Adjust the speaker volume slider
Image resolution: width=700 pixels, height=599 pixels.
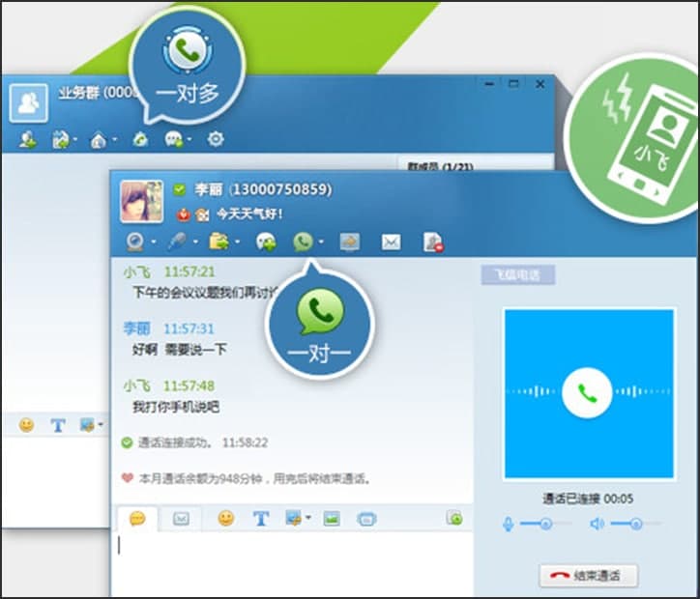tap(636, 524)
